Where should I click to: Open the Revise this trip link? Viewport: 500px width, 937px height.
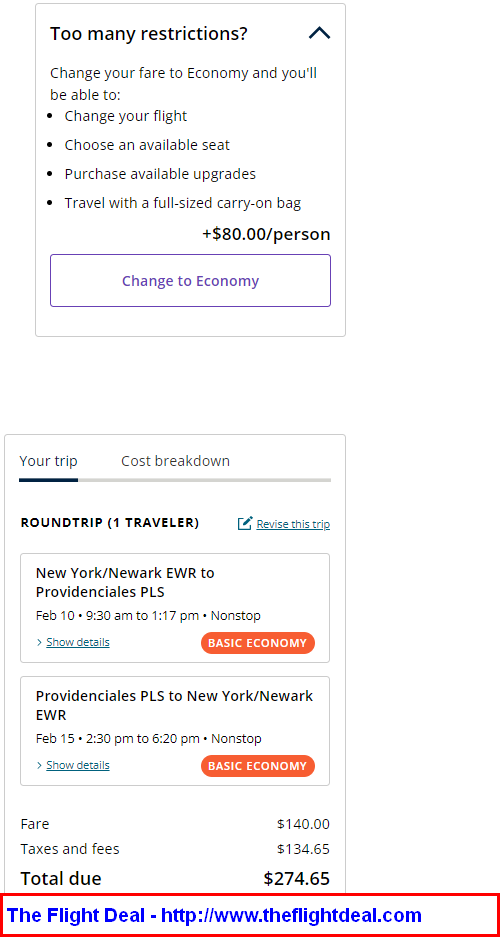click(x=293, y=524)
